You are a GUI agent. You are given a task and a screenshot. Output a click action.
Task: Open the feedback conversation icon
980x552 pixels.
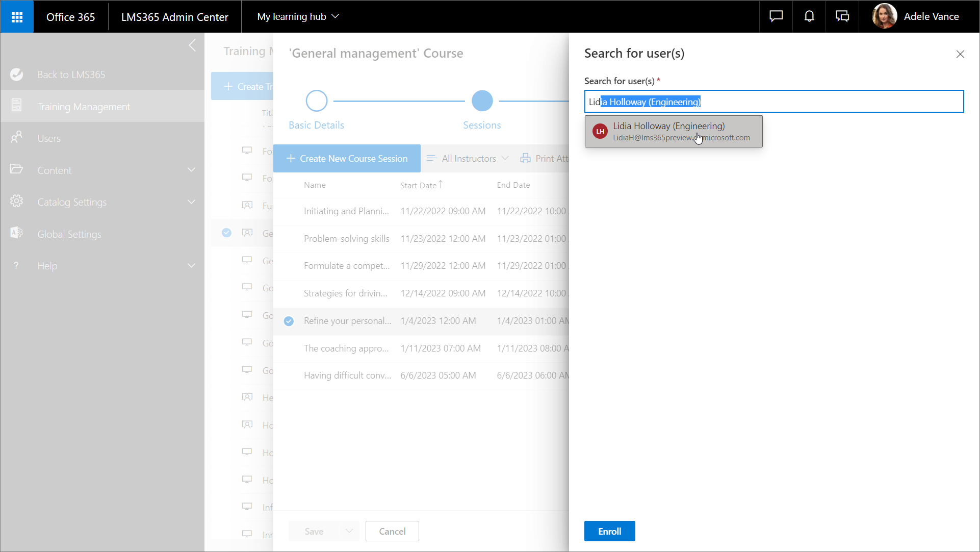842,17
